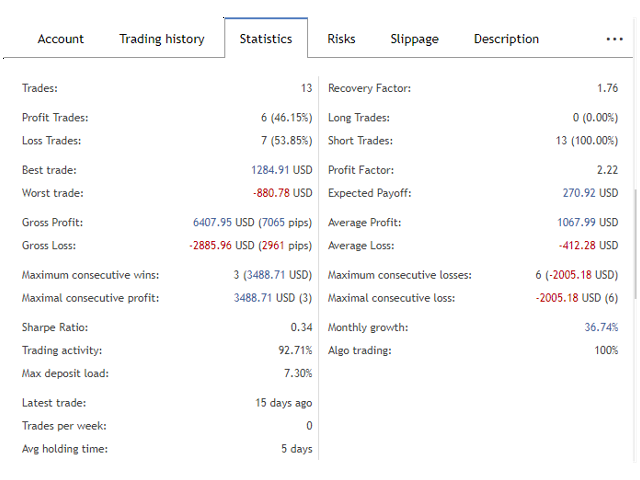Go to the Risks tab

(x=343, y=39)
